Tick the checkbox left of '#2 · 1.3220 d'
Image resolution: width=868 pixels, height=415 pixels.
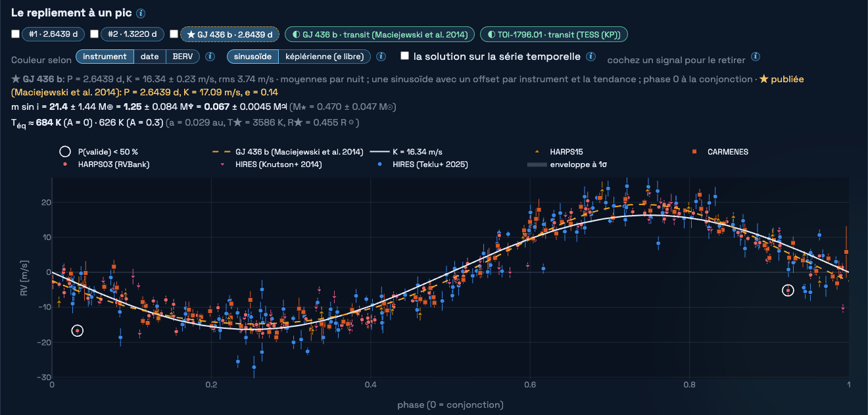pos(94,34)
